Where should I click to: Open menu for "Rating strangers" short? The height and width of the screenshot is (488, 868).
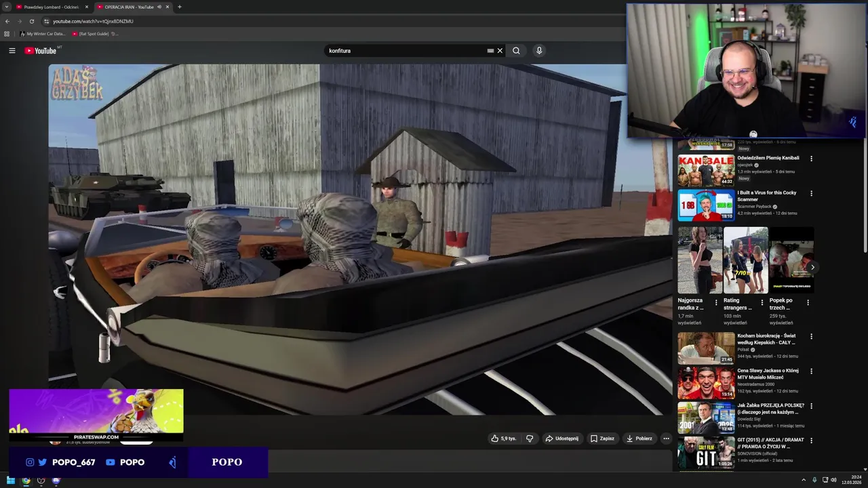pos(762,303)
